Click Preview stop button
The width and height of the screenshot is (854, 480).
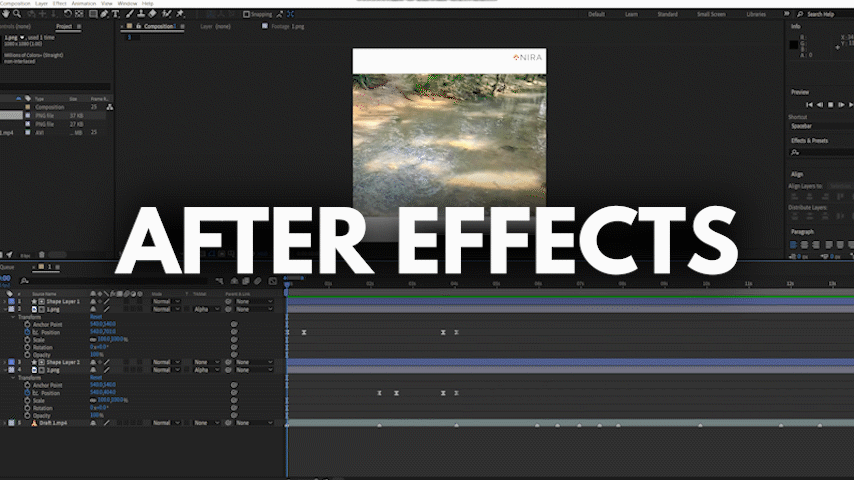click(x=830, y=105)
